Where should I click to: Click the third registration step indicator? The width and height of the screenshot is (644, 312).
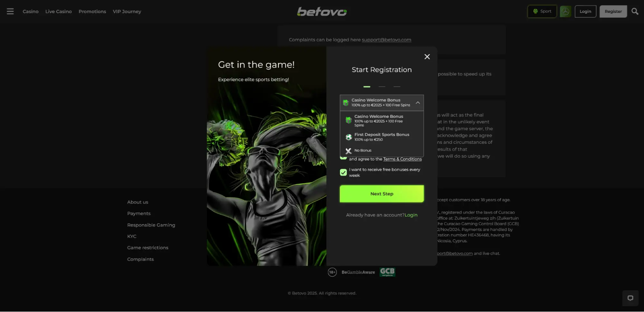point(397,87)
